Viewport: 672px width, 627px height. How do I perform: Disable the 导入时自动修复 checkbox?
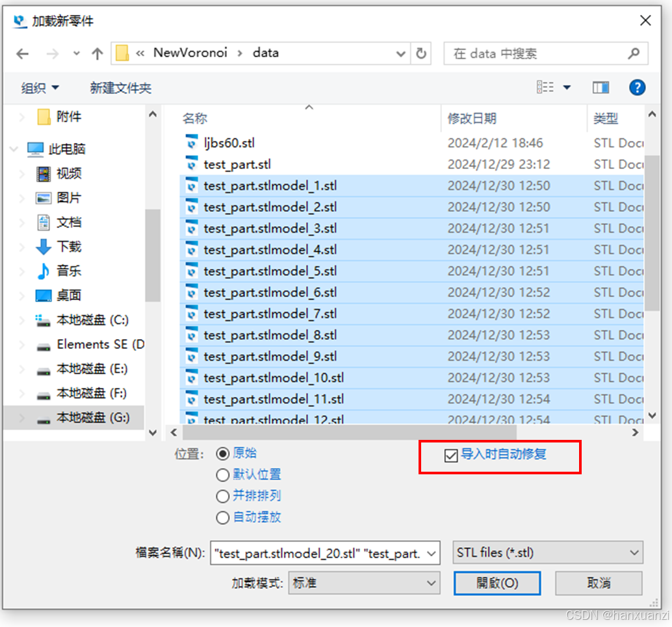[x=451, y=455]
